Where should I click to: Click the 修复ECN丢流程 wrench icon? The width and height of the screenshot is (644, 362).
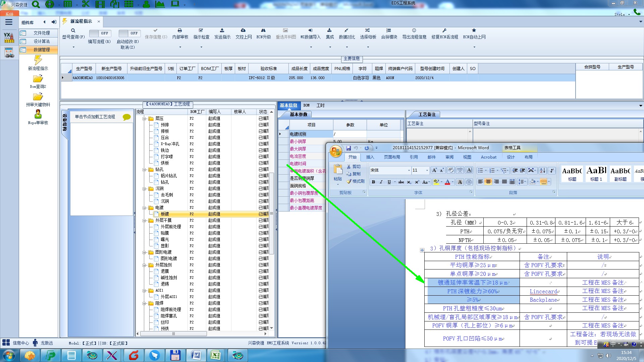click(x=444, y=31)
